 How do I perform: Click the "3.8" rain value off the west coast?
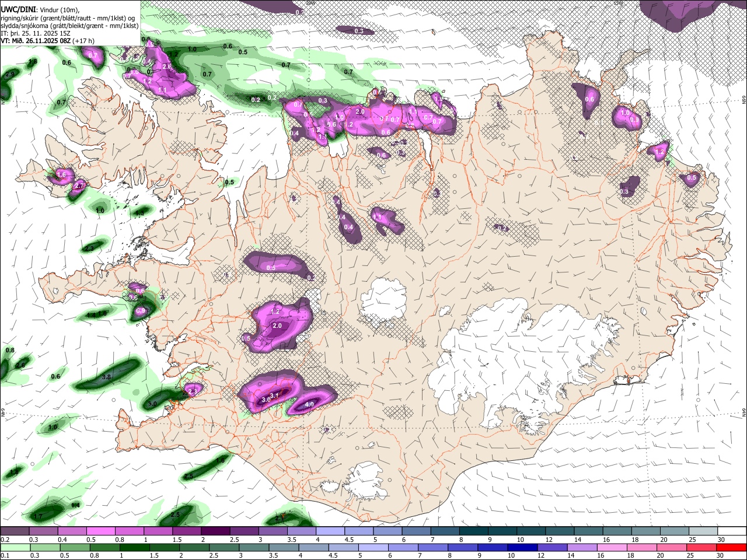(107, 377)
